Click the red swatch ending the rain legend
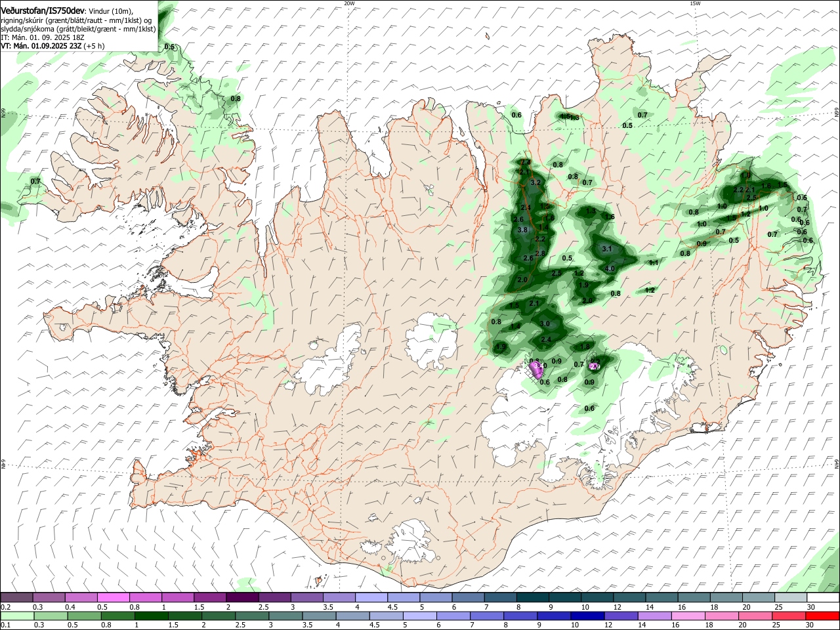 (823, 616)
